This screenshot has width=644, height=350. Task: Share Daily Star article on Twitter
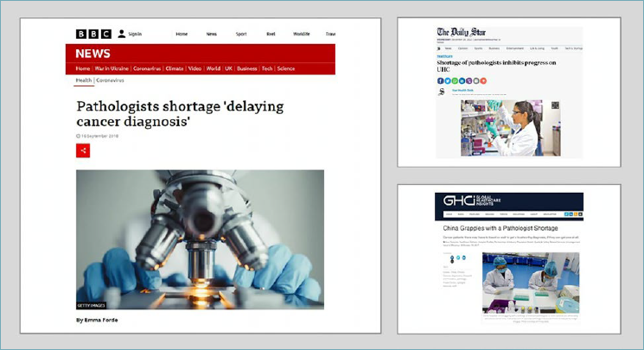(x=448, y=81)
